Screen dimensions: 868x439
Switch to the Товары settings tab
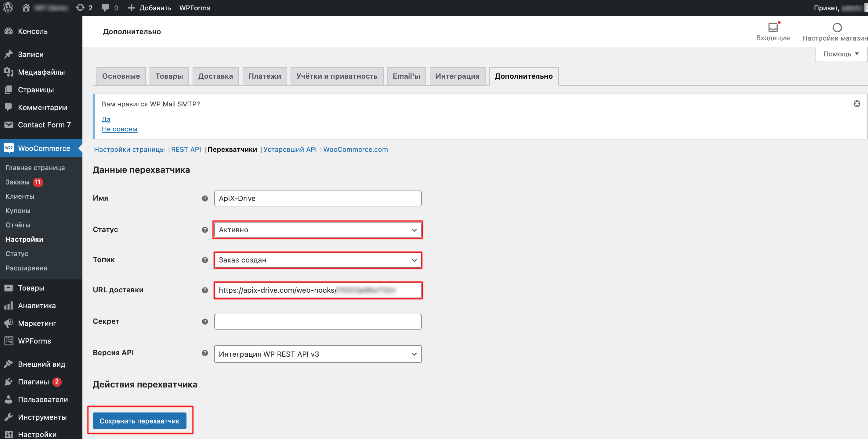pos(169,76)
